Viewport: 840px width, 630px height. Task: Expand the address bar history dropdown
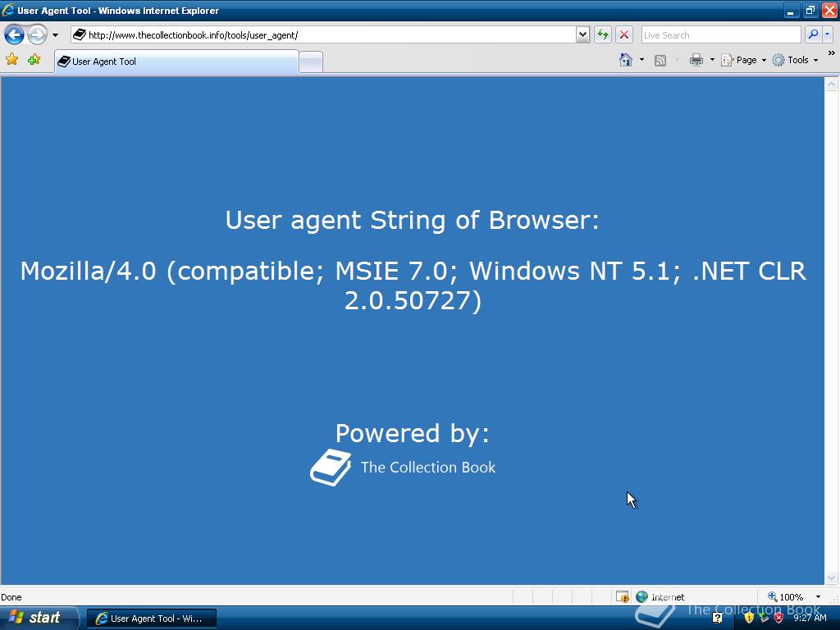pos(583,34)
